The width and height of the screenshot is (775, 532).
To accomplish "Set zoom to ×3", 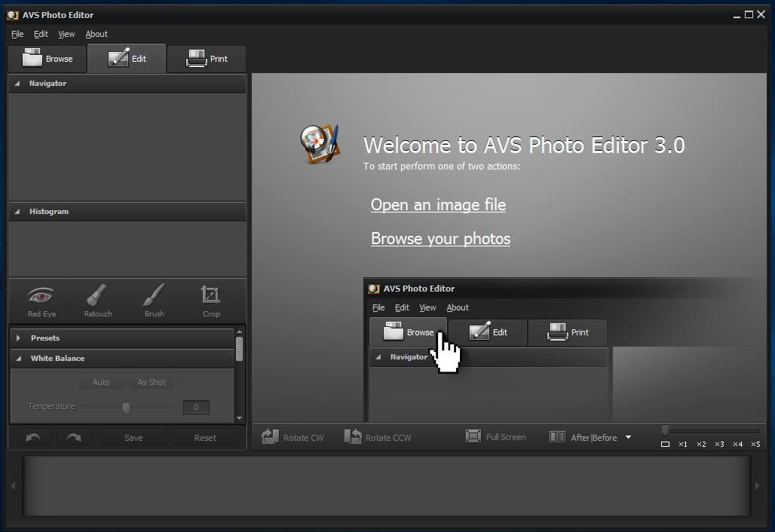I will coord(719,444).
